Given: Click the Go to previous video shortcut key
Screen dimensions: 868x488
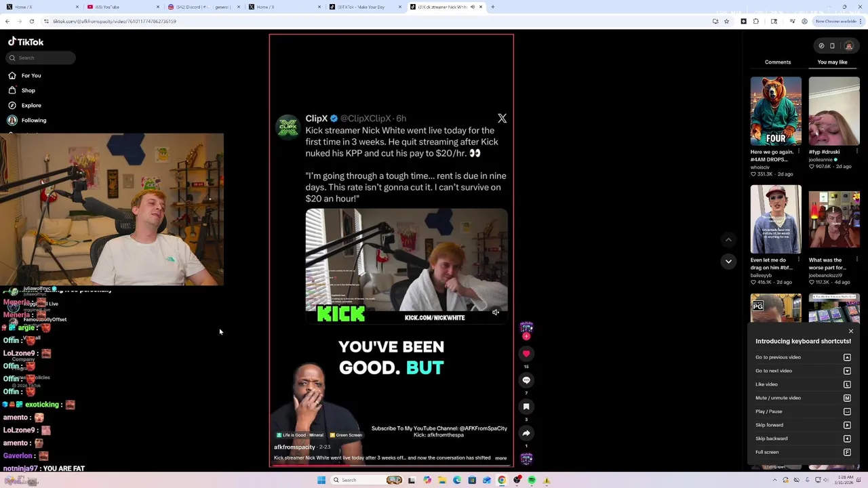Looking at the screenshot, I should tap(847, 357).
